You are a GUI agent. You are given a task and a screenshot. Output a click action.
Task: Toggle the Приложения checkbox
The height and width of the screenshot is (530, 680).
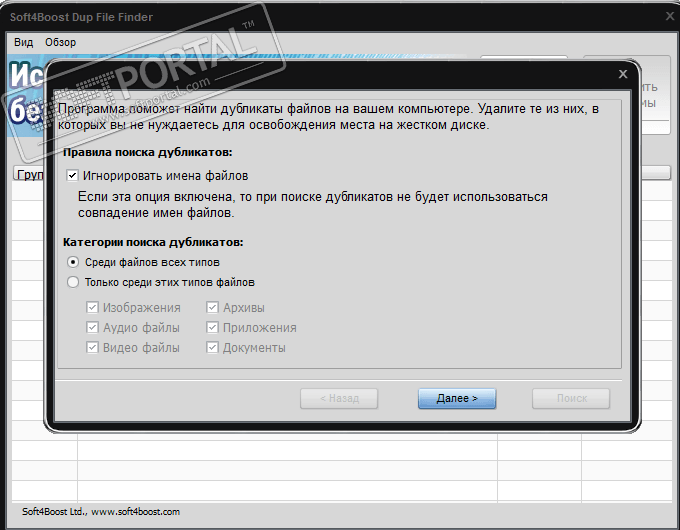pyautogui.click(x=212, y=327)
